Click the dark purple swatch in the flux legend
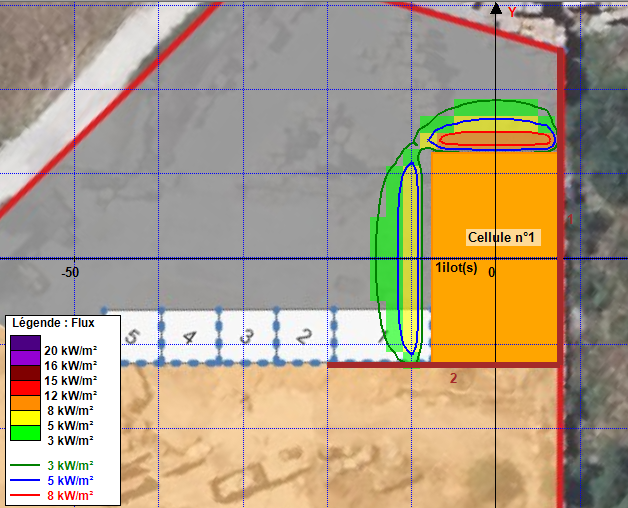This screenshot has height=508, width=628. pos(25,341)
